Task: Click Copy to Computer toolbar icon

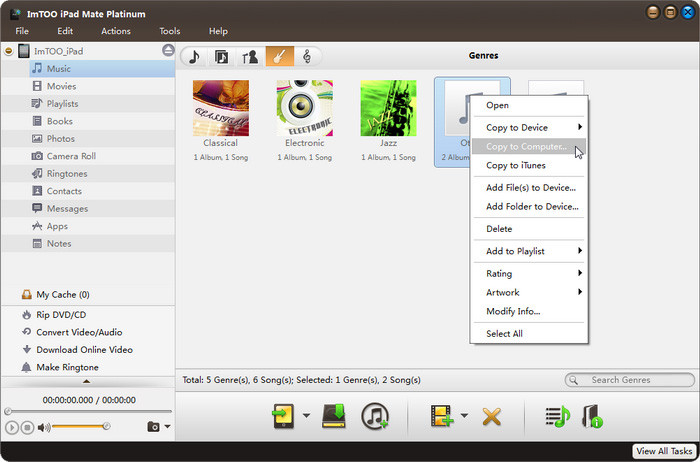Action: coord(334,416)
